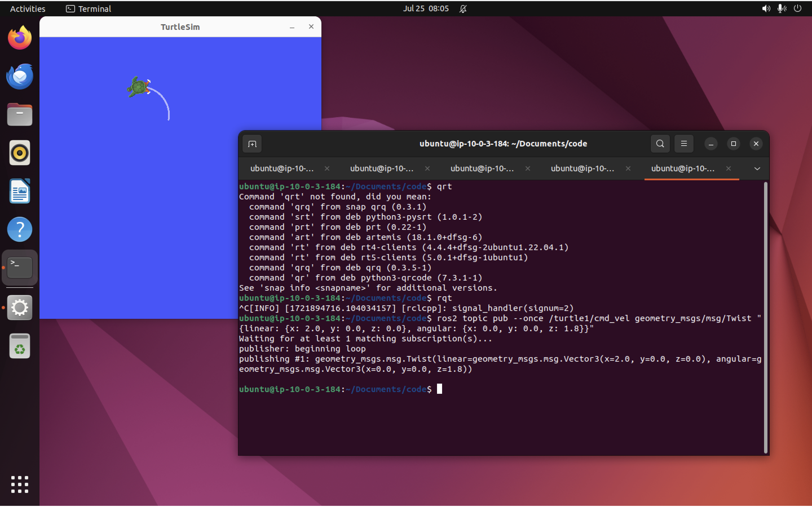Launch Rhythmbox music player
The height and width of the screenshot is (507, 812).
19,153
